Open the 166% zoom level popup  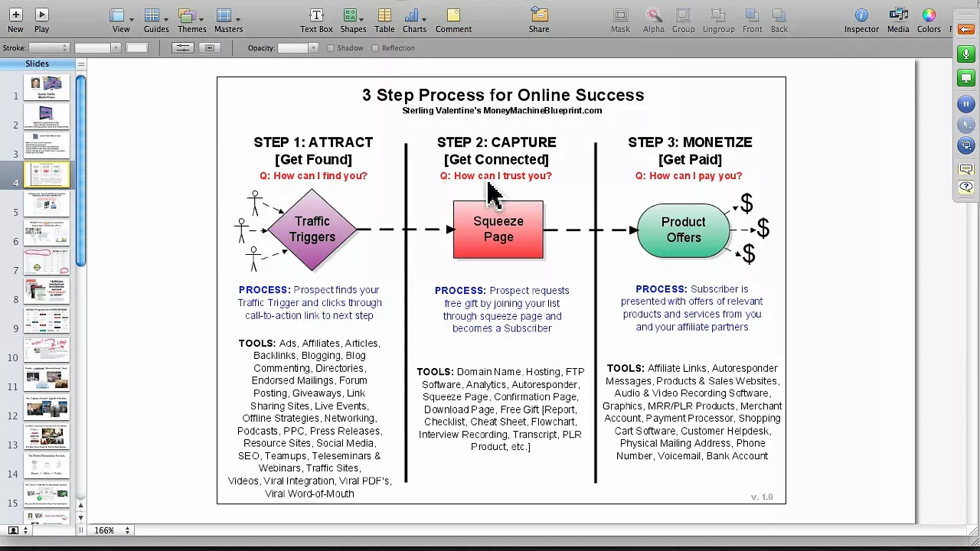pyautogui.click(x=112, y=530)
